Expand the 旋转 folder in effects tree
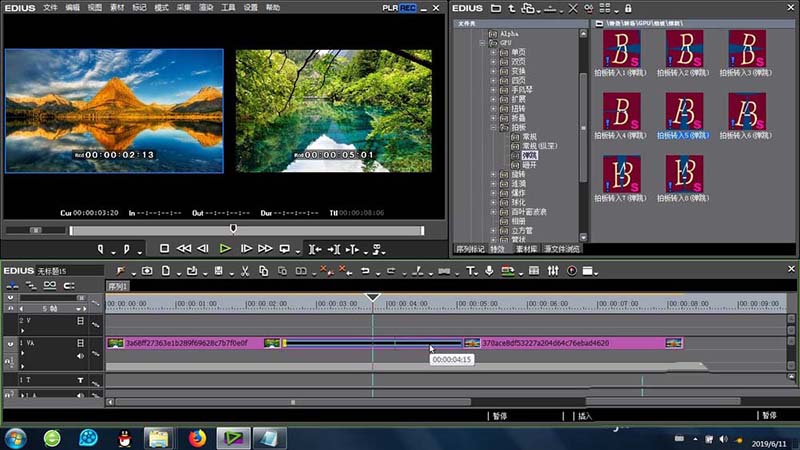This screenshot has height=450, width=800. click(493, 174)
